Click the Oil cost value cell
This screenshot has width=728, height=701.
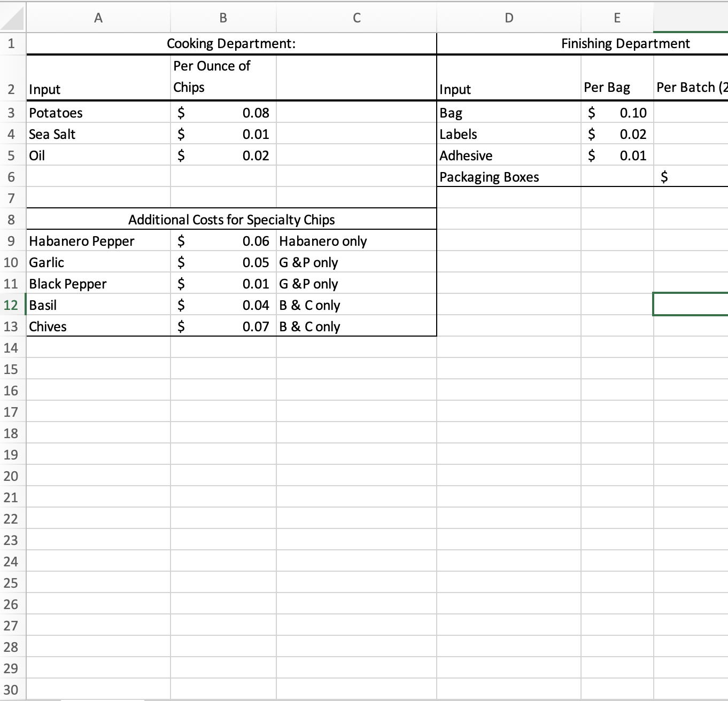223,155
